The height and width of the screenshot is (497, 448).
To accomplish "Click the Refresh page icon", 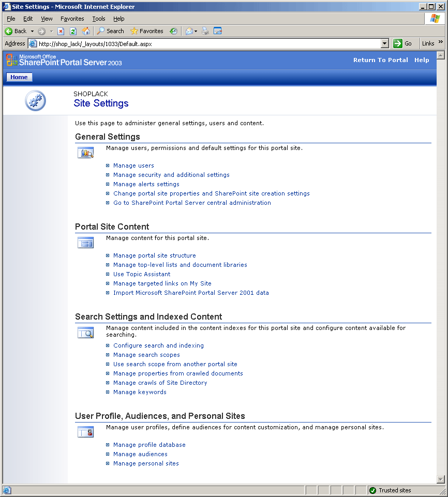I will 73,31.
